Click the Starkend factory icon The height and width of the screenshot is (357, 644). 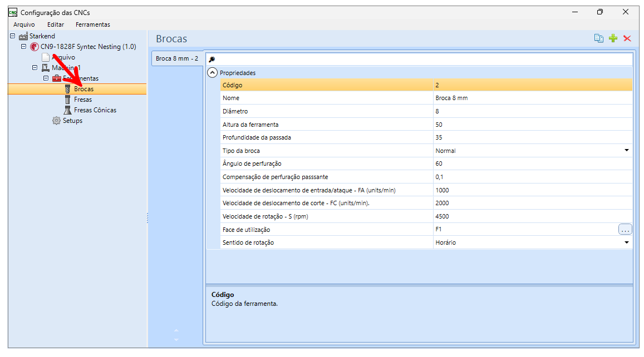pos(23,36)
